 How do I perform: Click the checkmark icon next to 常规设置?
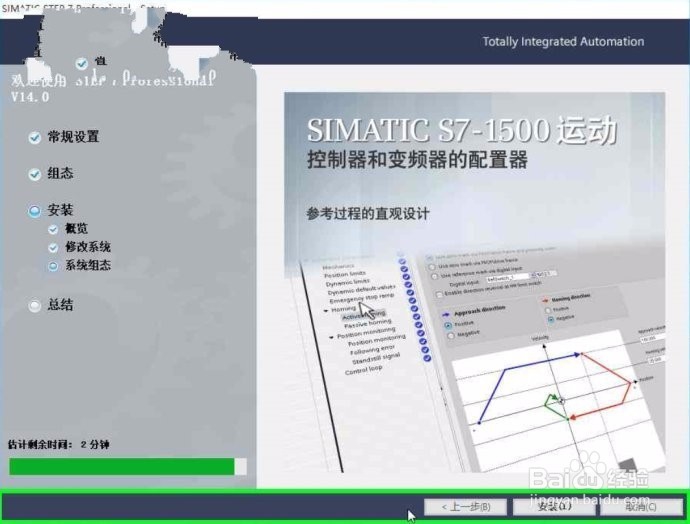[34, 138]
